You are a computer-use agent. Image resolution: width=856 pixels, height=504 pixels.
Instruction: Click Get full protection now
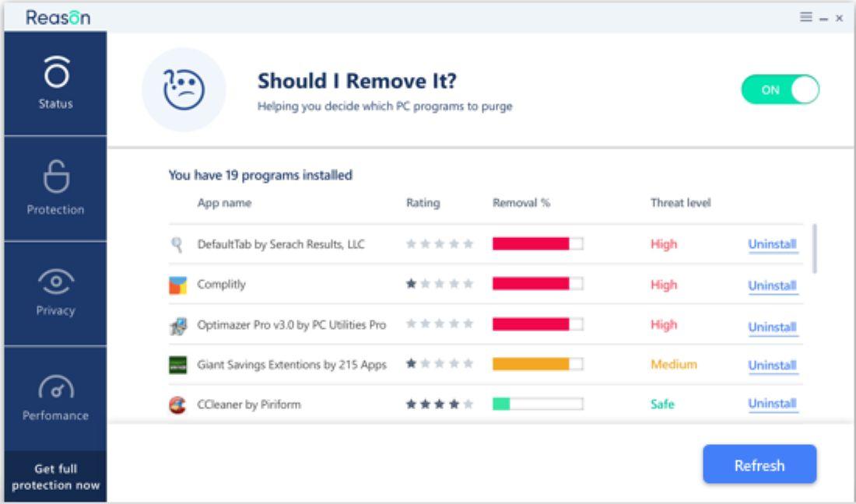pos(56,477)
